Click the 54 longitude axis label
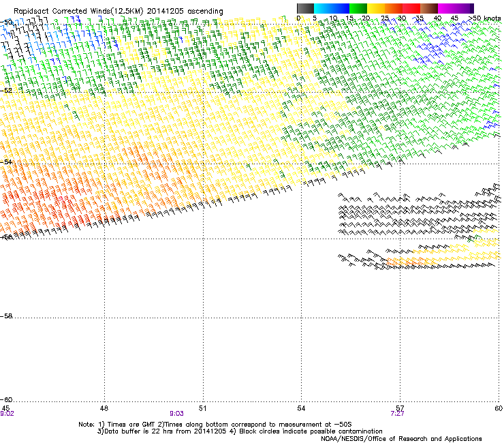This screenshot has width=504, height=443. pos(301,408)
